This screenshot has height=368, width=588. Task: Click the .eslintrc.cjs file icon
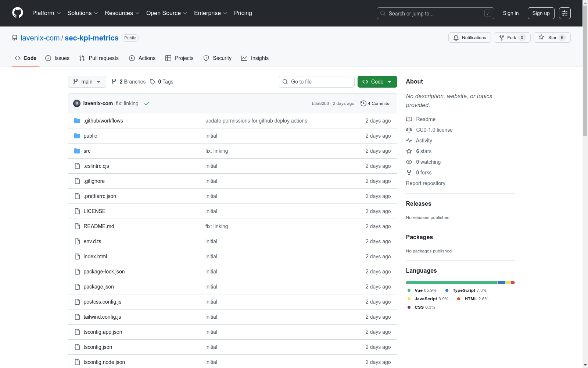(x=77, y=166)
